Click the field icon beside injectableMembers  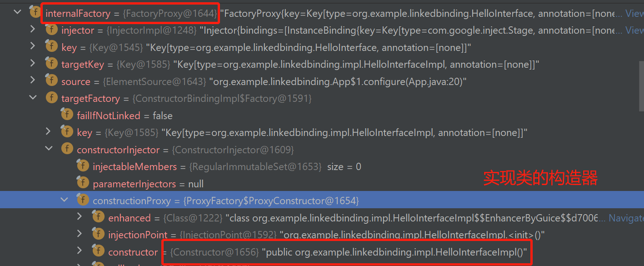(x=83, y=166)
